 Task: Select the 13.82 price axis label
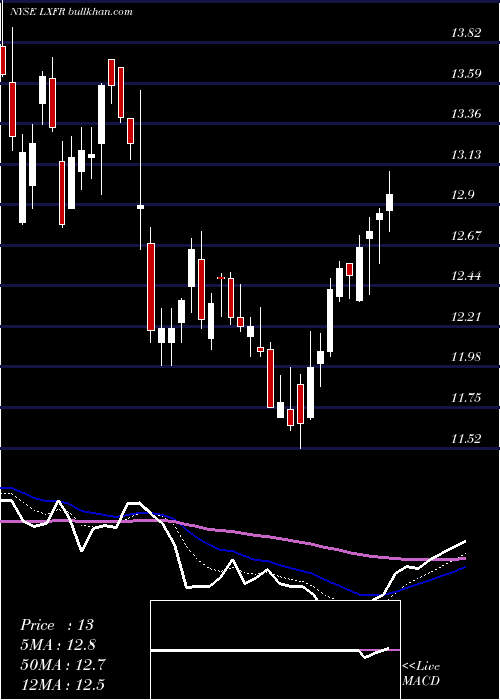(x=466, y=33)
